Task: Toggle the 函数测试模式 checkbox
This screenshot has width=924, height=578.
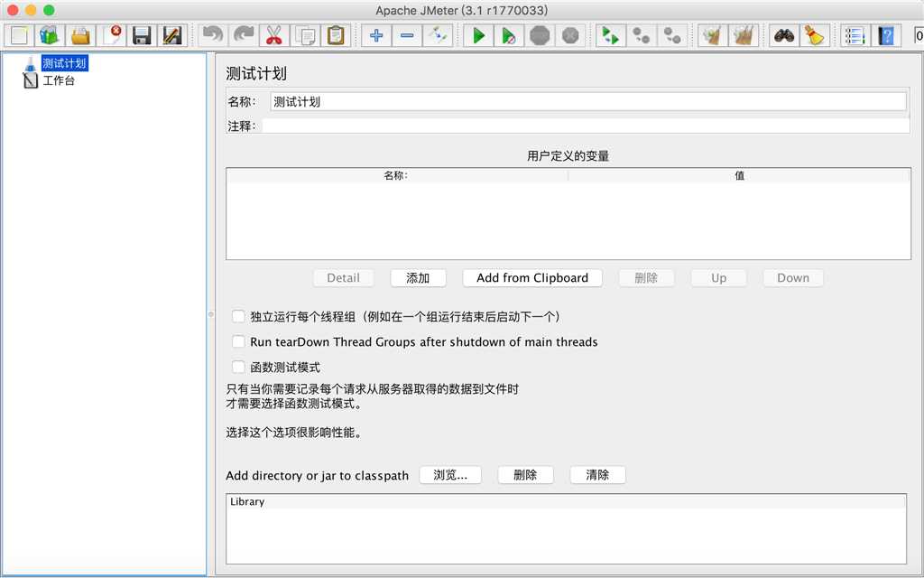Action: [238, 367]
